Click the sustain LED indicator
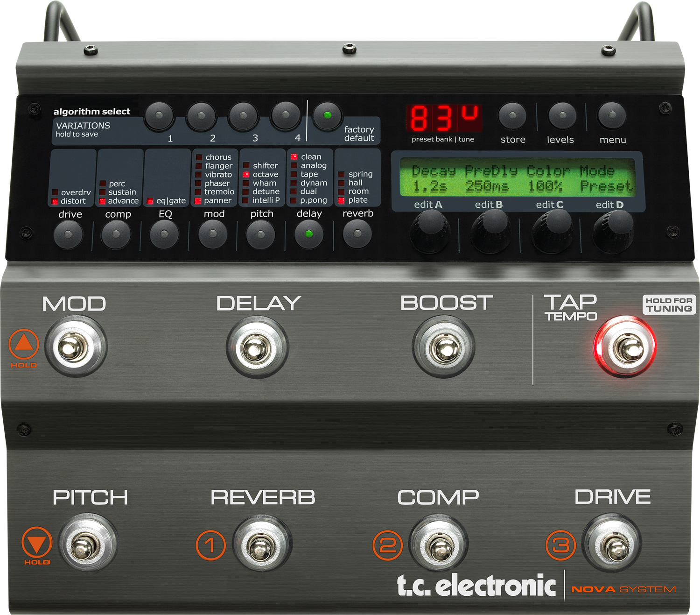Viewport: 700px width, 615px height. point(102,192)
